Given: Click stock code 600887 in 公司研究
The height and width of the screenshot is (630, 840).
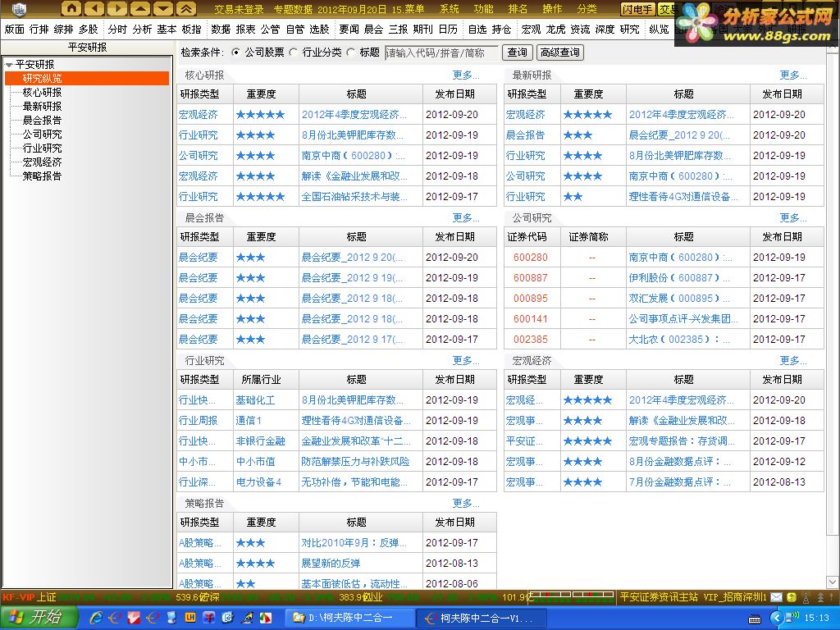Looking at the screenshot, I should coord(531,278).
